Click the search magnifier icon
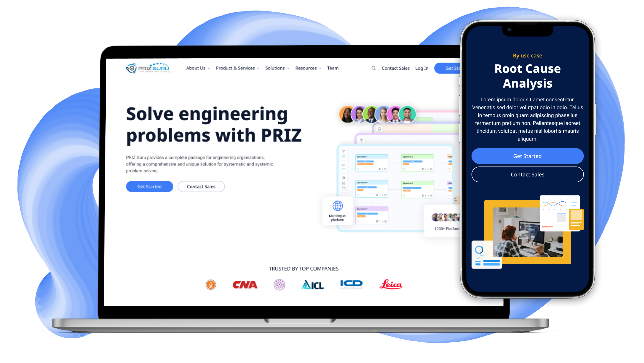Screen dimensions: 644x363 [373, 68]
